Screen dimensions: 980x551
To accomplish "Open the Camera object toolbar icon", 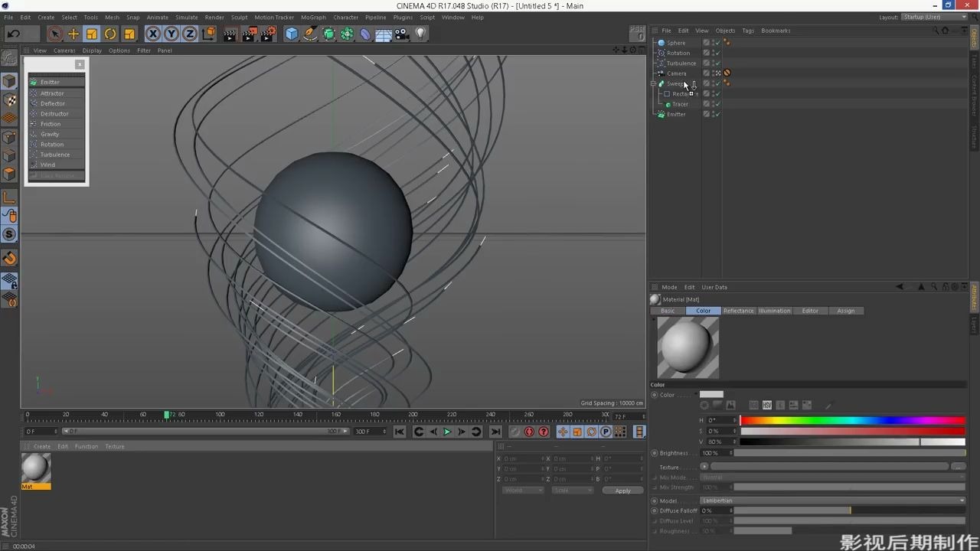I will [402, 34].
